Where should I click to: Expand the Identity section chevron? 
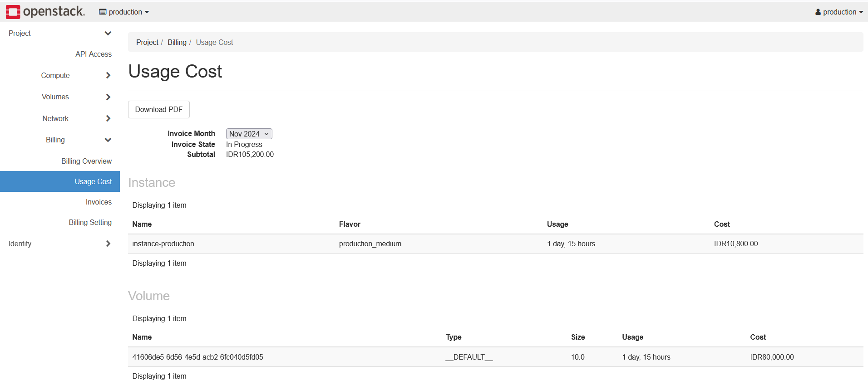[x=108, y=244]
